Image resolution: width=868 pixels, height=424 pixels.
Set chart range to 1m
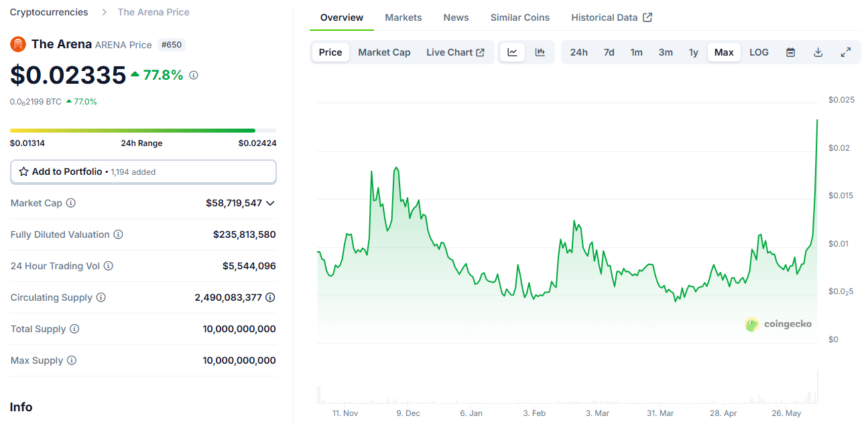click(636, 52)
